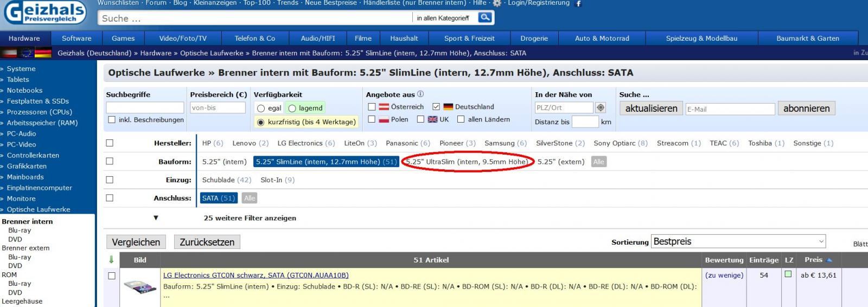The image size is (868, 307).
Task: Filter by Einzug Slot-In (9)
Action: 277,180
